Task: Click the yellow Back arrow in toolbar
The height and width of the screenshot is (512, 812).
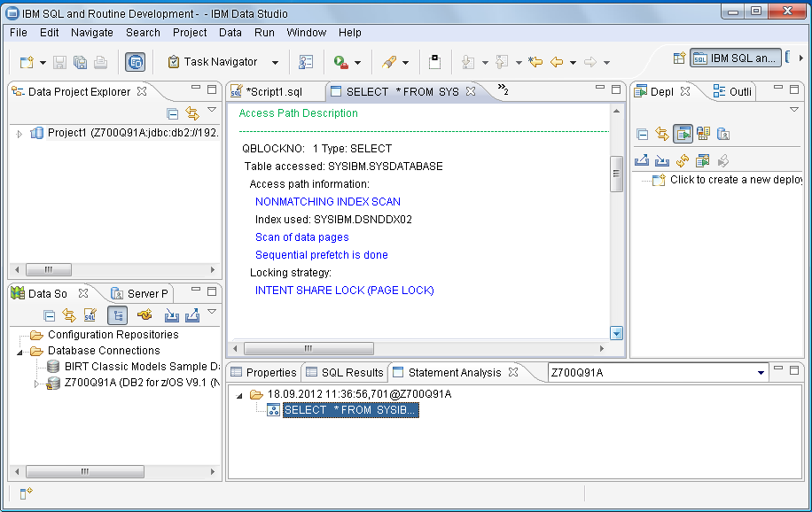Action: 558,62
